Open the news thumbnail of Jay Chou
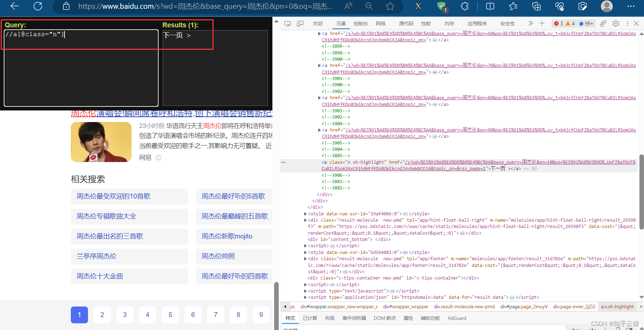Image resolution: width=644 pixels, height=330 pixels. [x=101, y=142]
